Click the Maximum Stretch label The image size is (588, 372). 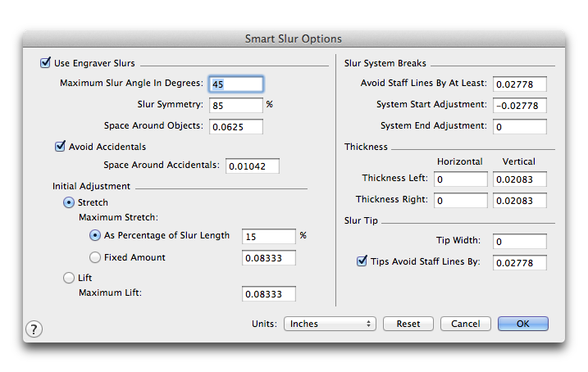coord(118,217)
